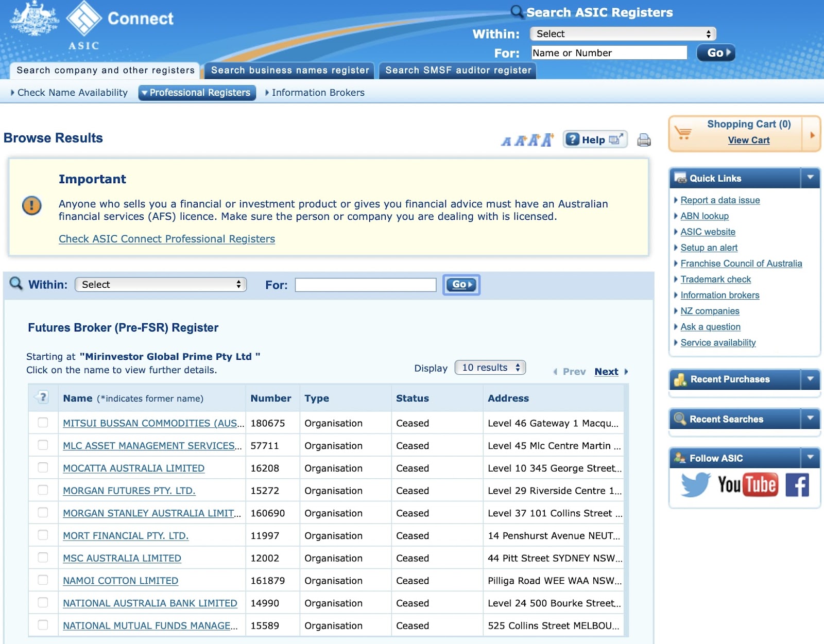This screenshot has width=824, height=644.
Task: Open the Twitter bird icon
Action: 695,484
